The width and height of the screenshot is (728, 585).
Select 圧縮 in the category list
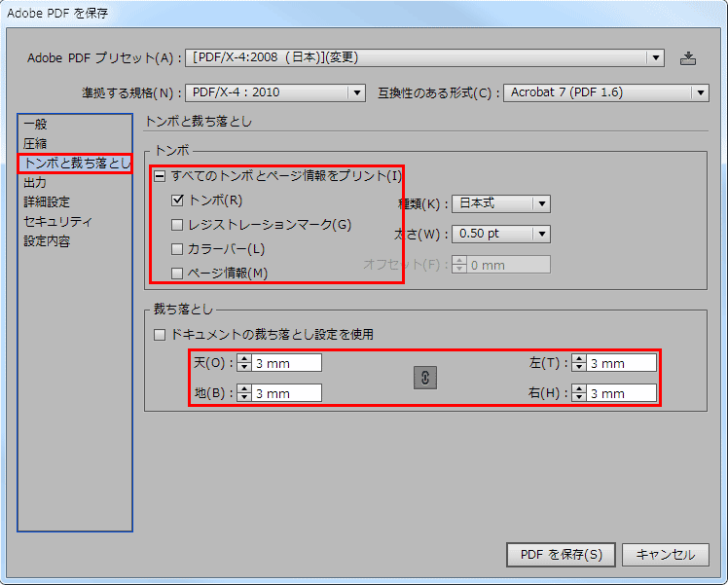74,144
